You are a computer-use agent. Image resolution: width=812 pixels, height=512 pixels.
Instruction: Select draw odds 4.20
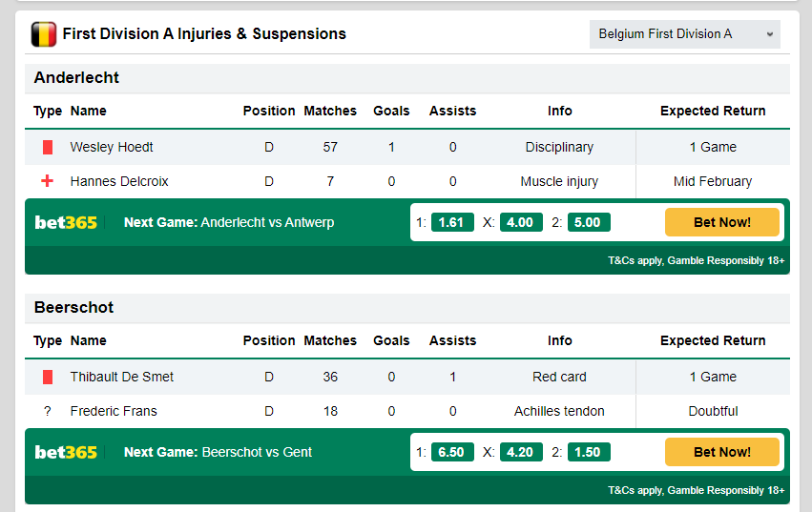pos(521,452)
